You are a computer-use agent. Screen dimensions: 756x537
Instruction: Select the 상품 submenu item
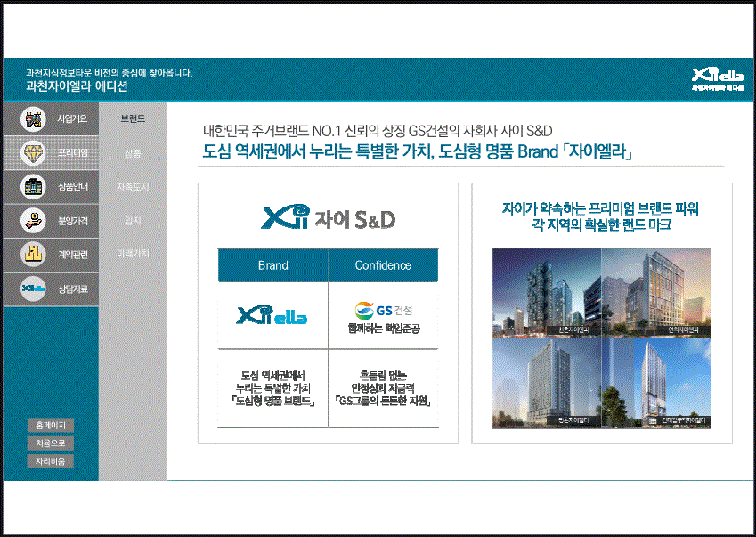click(133, 153)
